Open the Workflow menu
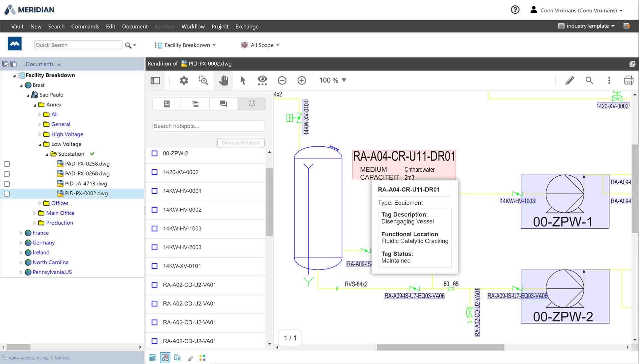Screen dimensions: 639x364 pos(193,26)
